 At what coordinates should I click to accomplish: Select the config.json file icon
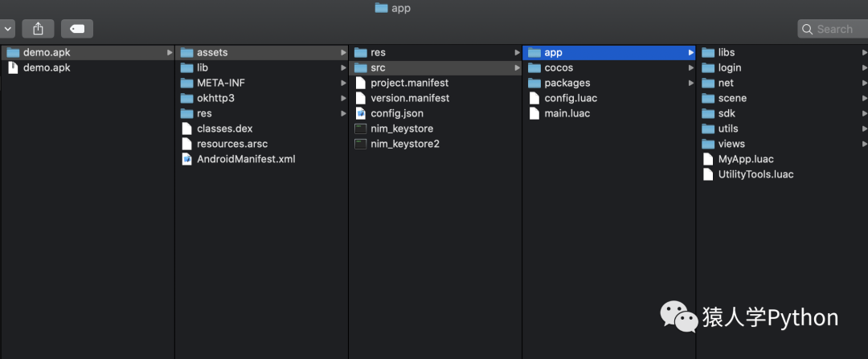click(x=361, y=113)
